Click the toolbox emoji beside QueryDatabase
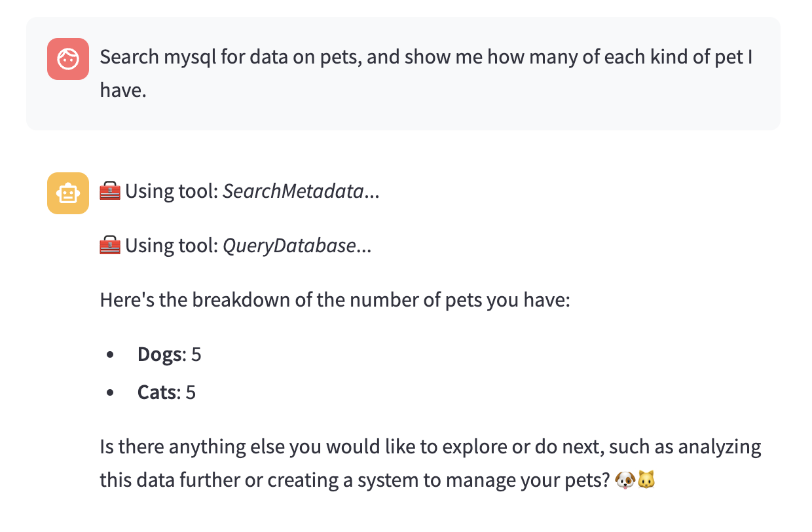812x532 pixels. click(x=110, y=246)
